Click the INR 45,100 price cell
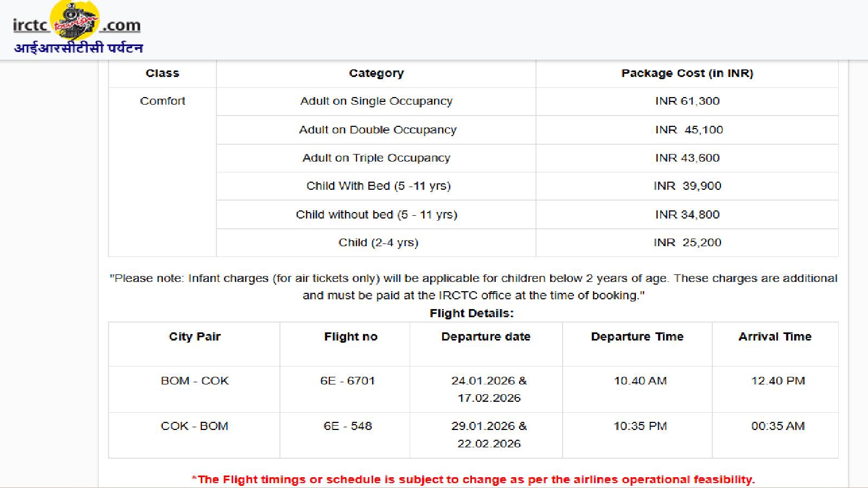The width and height of the screenshot is (868, 488). point(688,130)
